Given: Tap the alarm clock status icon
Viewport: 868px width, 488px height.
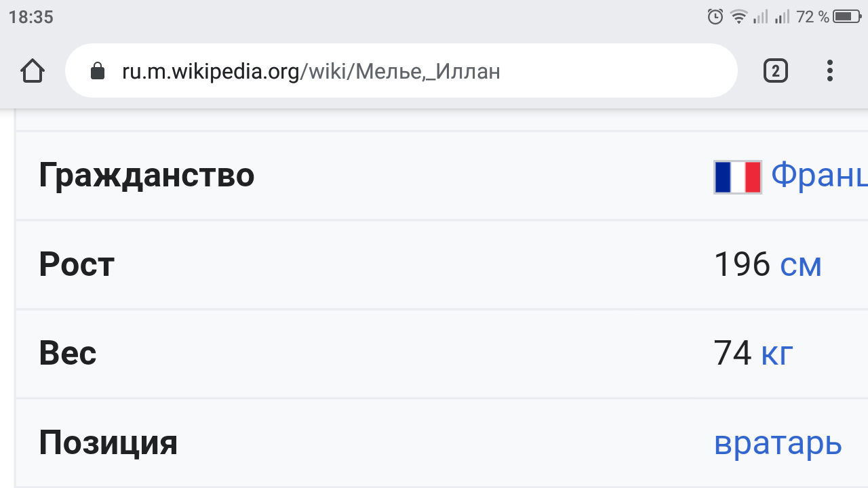Looking at the screenshot, I should click(715, 17).
